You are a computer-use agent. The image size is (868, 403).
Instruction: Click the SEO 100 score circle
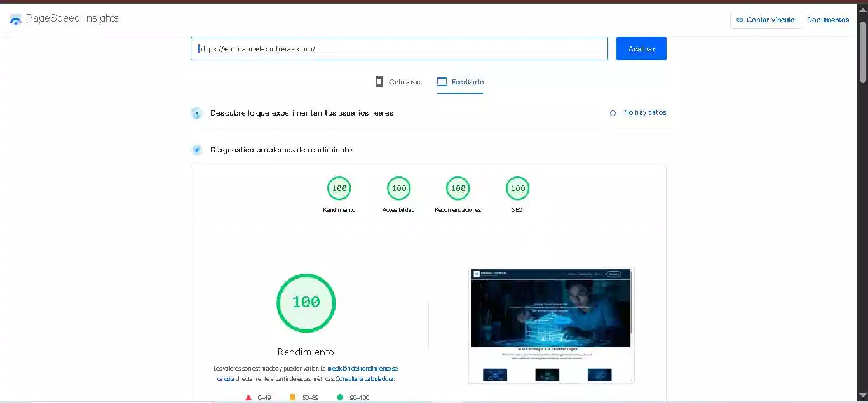pos(517,188)
